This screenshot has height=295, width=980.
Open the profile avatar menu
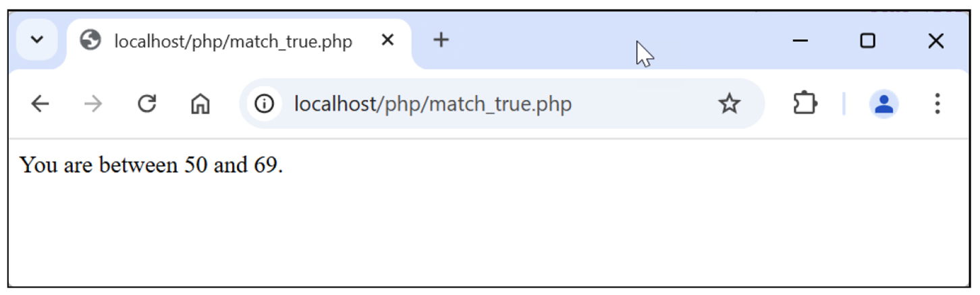pos(884,104)
